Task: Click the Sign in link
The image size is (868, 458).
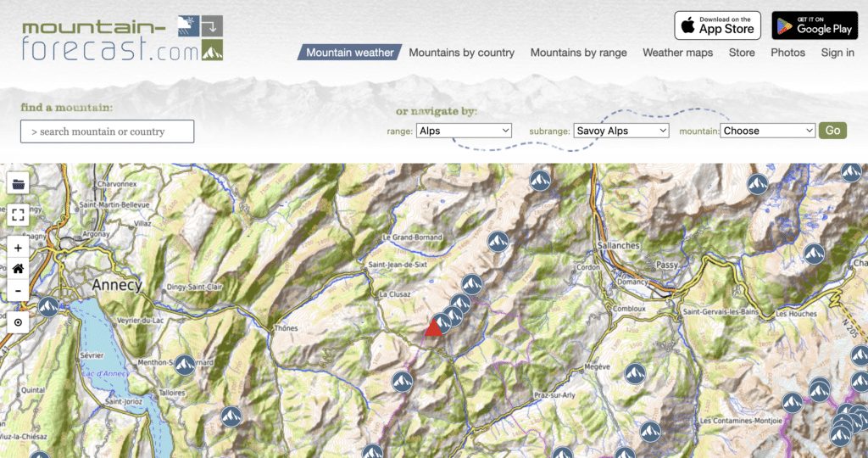Action: tap(837, 53)
